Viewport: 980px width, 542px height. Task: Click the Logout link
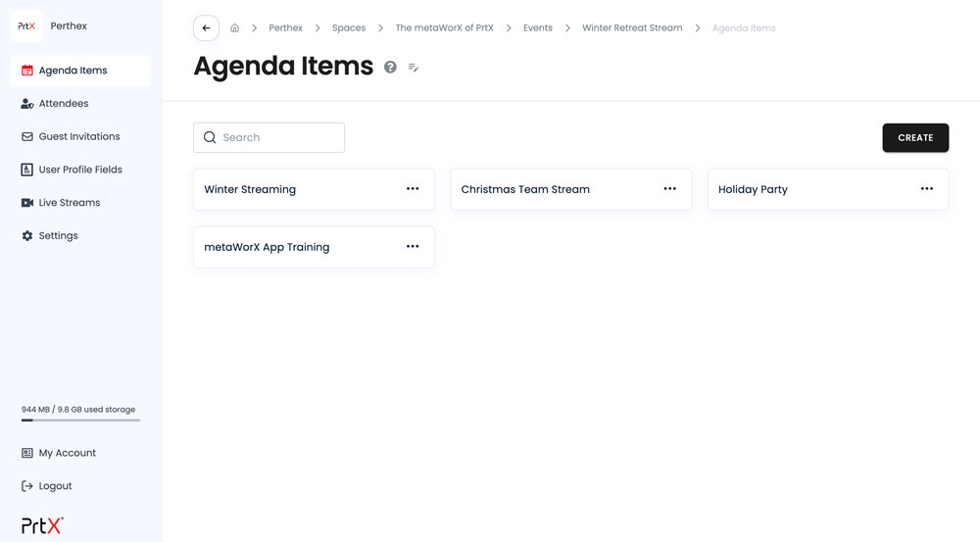(x=55, y=486)
